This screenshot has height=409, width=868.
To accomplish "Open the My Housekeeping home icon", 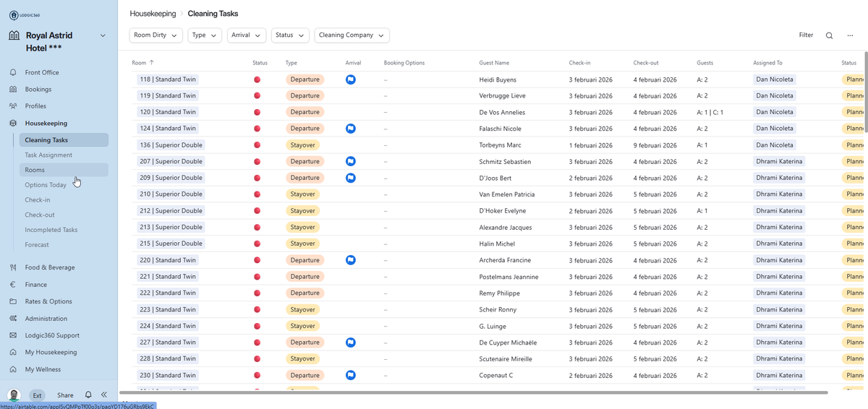I will click(x=13, y=353).
